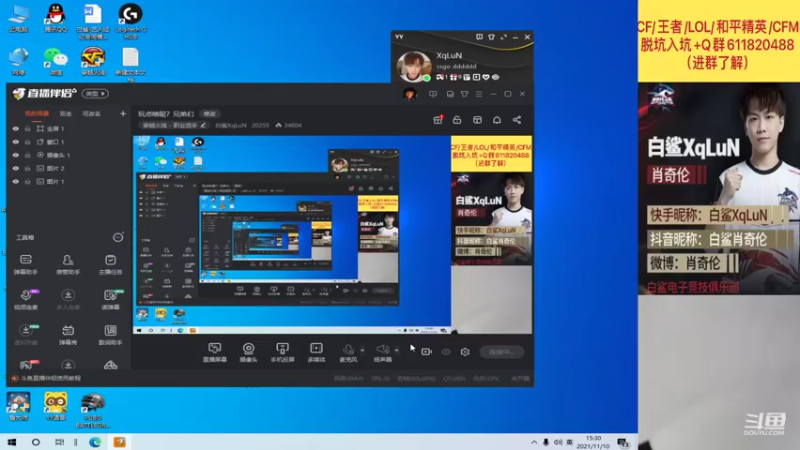Add 摄像头 camera source from bottom bar
The height and width of the screenshot is (450, 800).
[248, 352]
